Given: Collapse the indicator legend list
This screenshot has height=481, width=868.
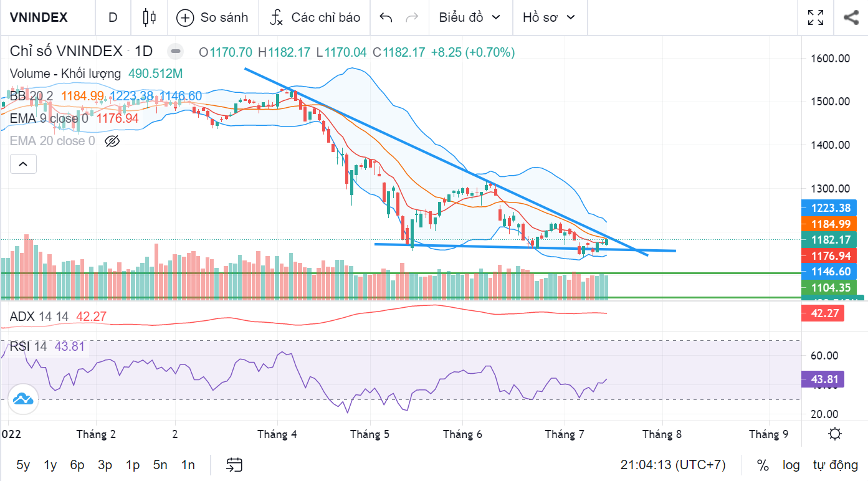Looking at the screenshot, I should click(x=23, y=164).
